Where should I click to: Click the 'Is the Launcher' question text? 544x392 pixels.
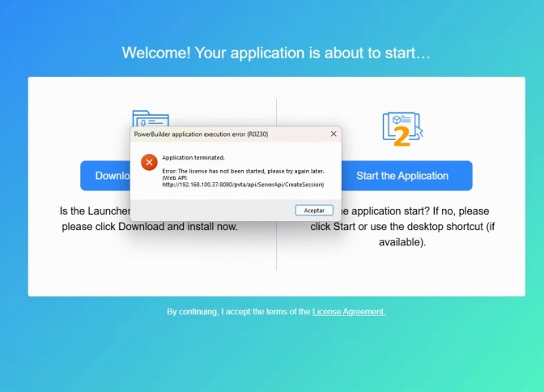pyautogui.click(x=94, y=211)
